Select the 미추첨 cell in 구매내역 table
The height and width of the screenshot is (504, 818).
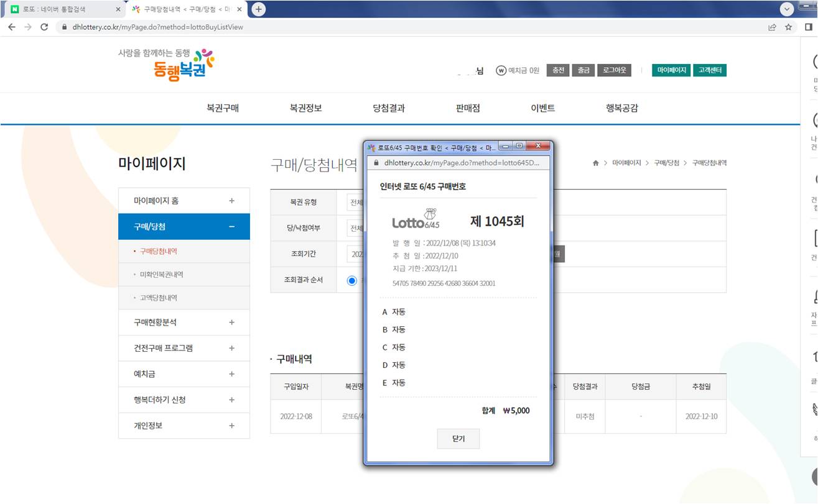(585, 416)
